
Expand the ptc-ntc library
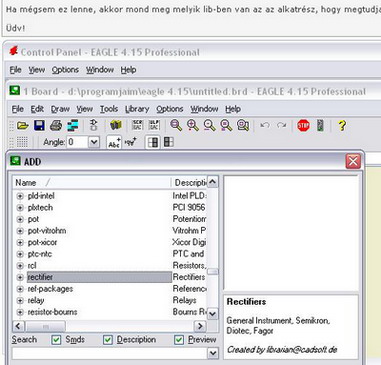20,254
